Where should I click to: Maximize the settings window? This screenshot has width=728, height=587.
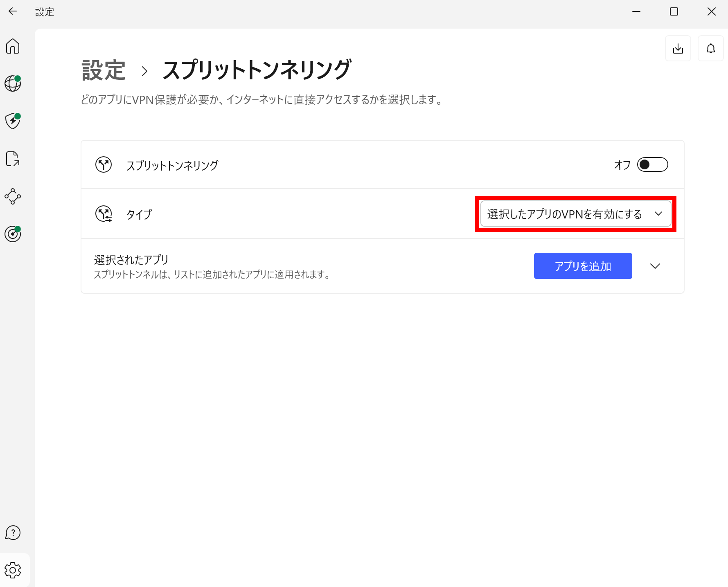(674, 11)
